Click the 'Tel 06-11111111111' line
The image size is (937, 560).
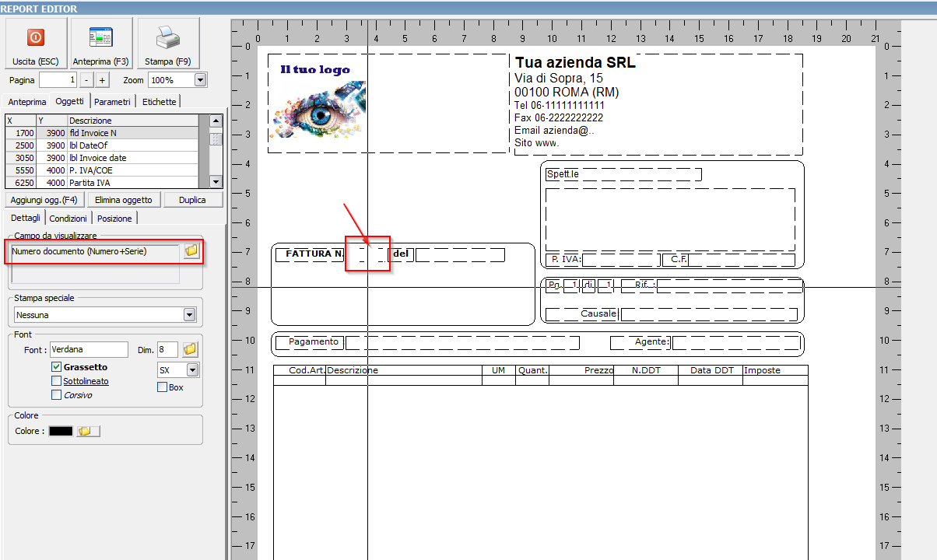click(x=560, y=106)
